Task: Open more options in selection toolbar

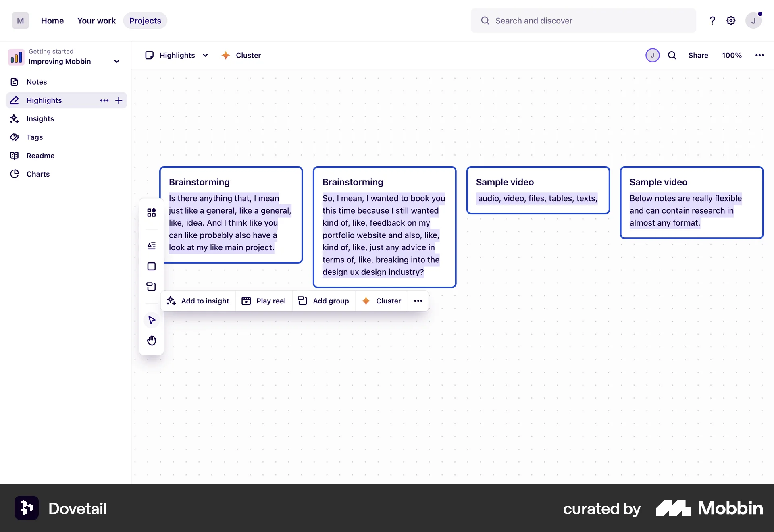Action: click(418, 301)
